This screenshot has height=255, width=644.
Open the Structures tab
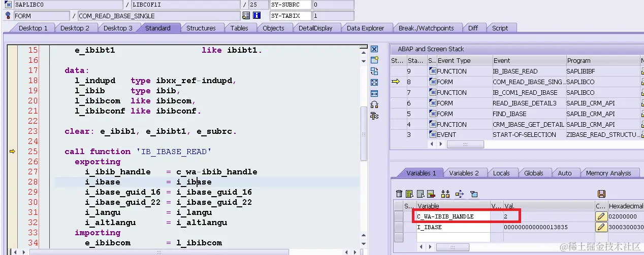coord(201,28)
